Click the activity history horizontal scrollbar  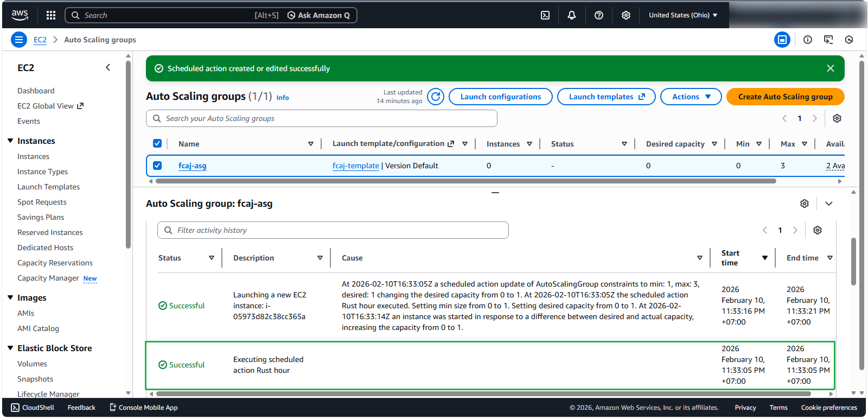coord(483,394)
